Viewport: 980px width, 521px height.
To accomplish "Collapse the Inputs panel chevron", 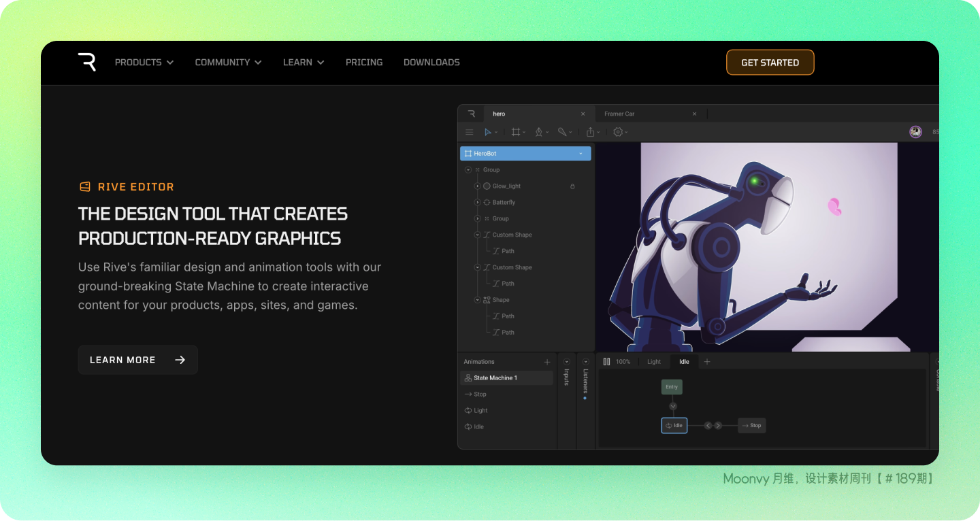I will (x=566, y=362).
